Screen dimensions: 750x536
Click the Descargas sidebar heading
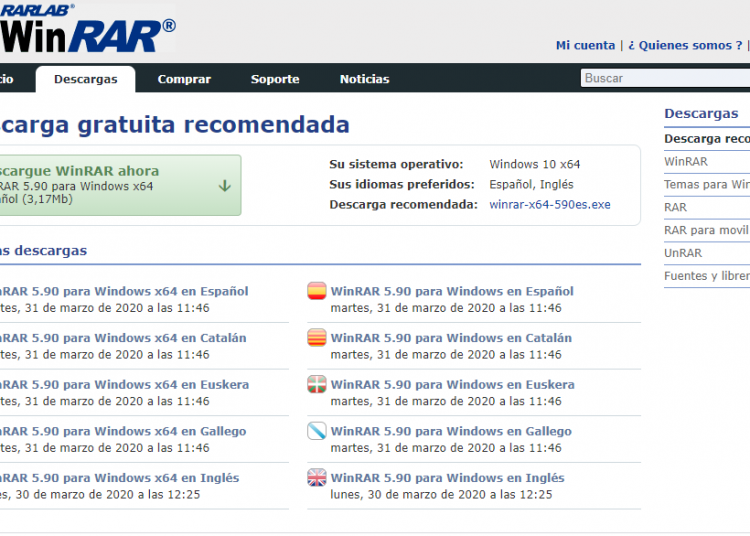(701, 114)
